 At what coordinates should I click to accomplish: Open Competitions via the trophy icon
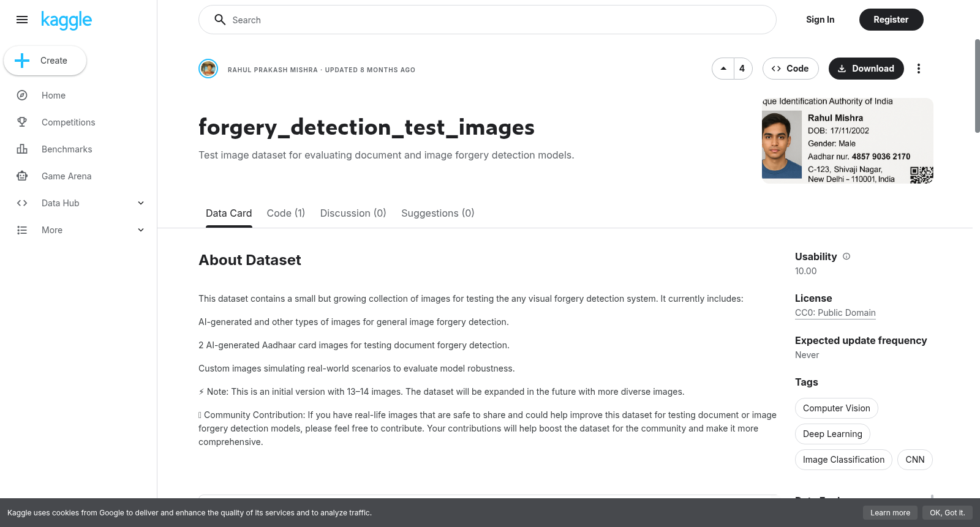22,122
